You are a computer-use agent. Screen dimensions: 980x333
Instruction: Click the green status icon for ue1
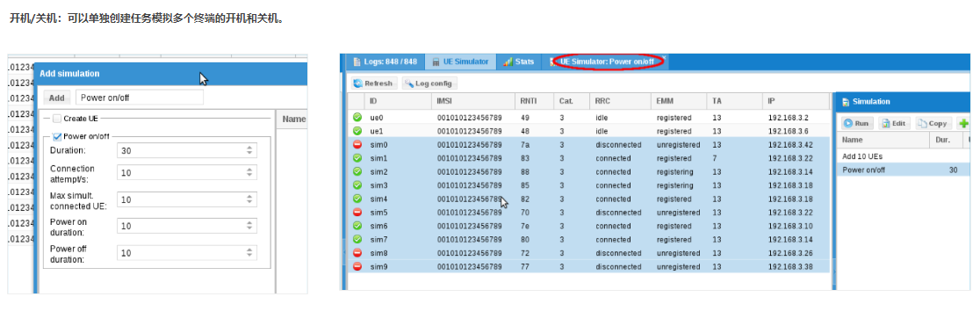pyautogui.click(x=357, y=131)
